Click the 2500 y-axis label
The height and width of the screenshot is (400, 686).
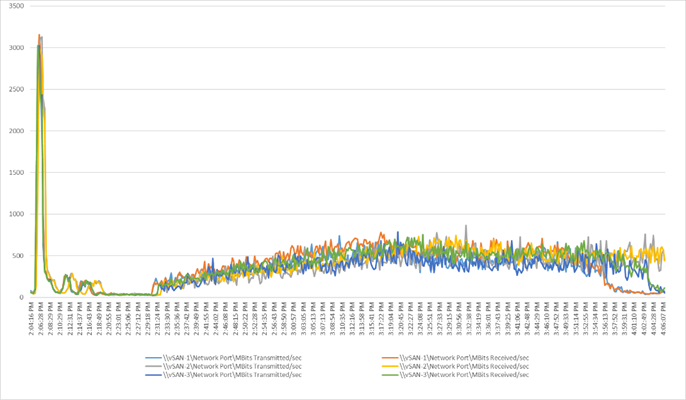pyautogui.click(x=16, y=89)
